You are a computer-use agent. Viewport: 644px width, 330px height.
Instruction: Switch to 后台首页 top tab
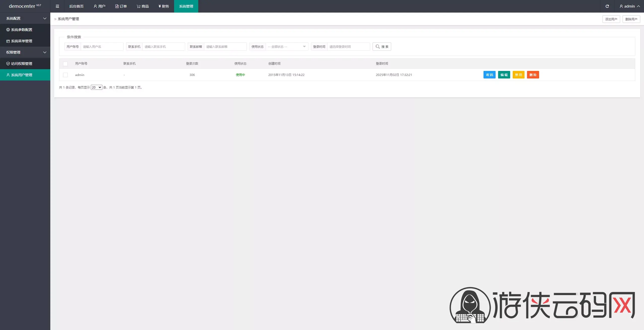76,6
